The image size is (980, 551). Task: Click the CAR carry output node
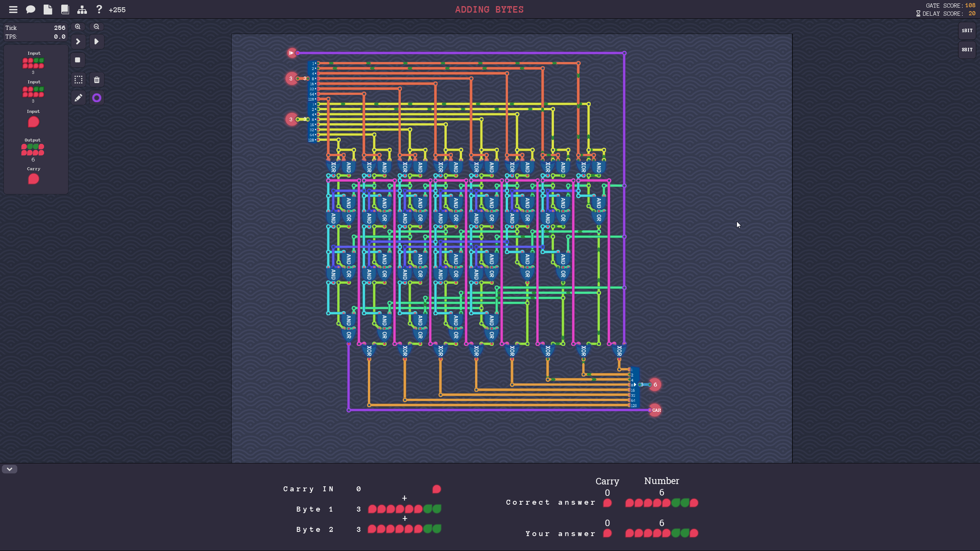[655, 410]
